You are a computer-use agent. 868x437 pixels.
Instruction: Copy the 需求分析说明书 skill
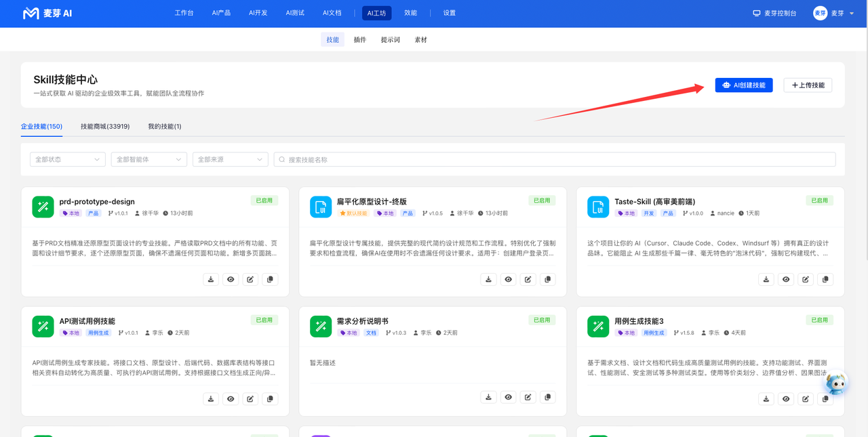(547, 397)
